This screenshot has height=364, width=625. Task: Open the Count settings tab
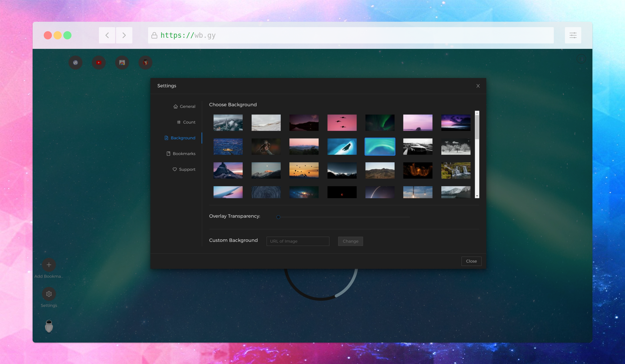pos(186,122)
